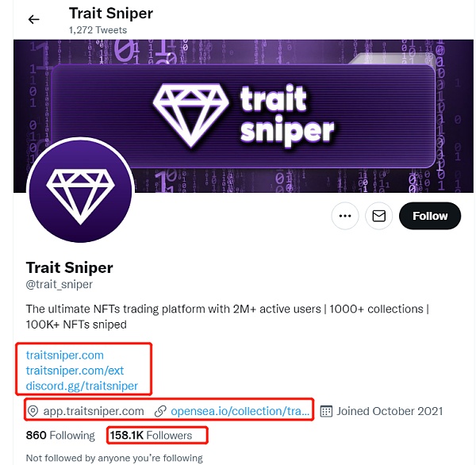Open the trait sniper banner image
Viewport: 476px width, 465px height.
point(244,116)
